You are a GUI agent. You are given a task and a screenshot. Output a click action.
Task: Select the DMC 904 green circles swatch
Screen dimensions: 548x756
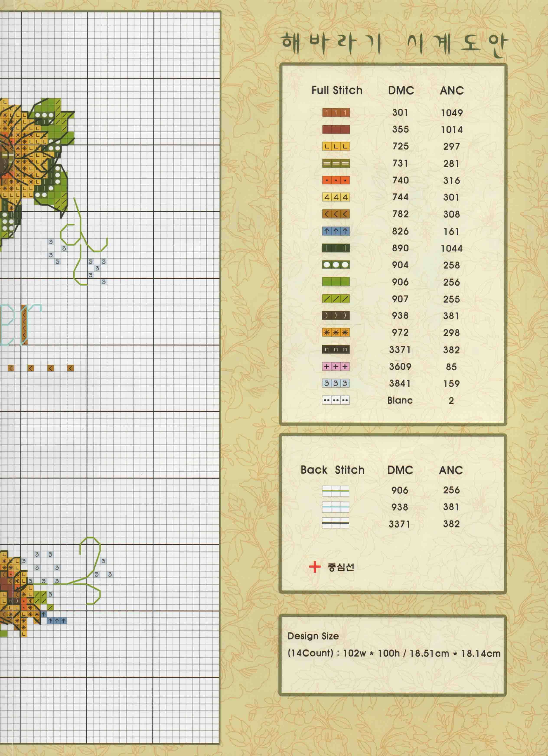coord(336,265)
